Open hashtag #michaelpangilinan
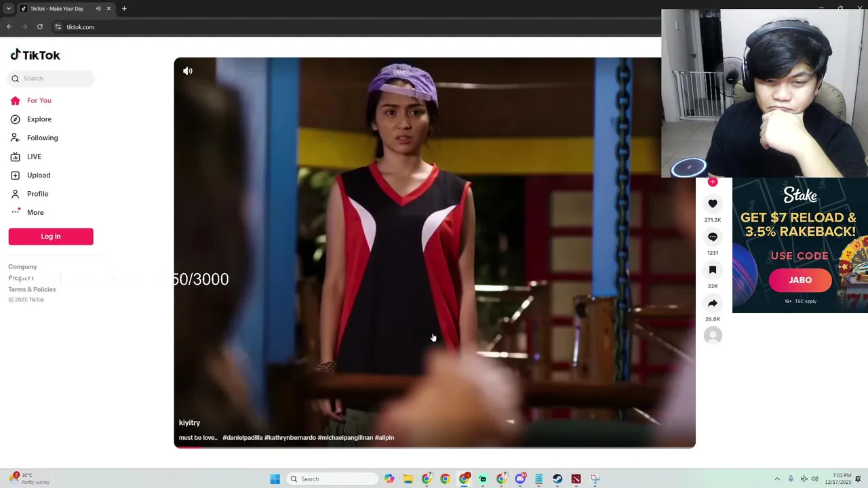The image size is (868, 488). coord(345,438)
